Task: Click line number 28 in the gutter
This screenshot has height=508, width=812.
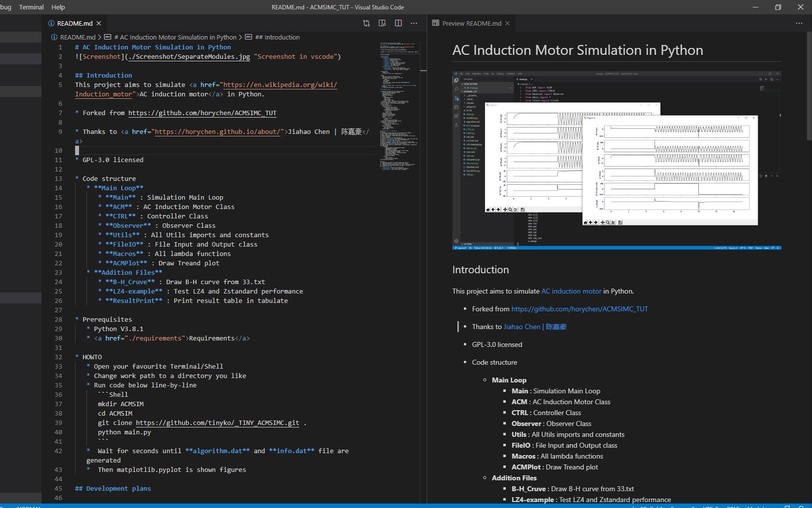Action: coord(58,319)
